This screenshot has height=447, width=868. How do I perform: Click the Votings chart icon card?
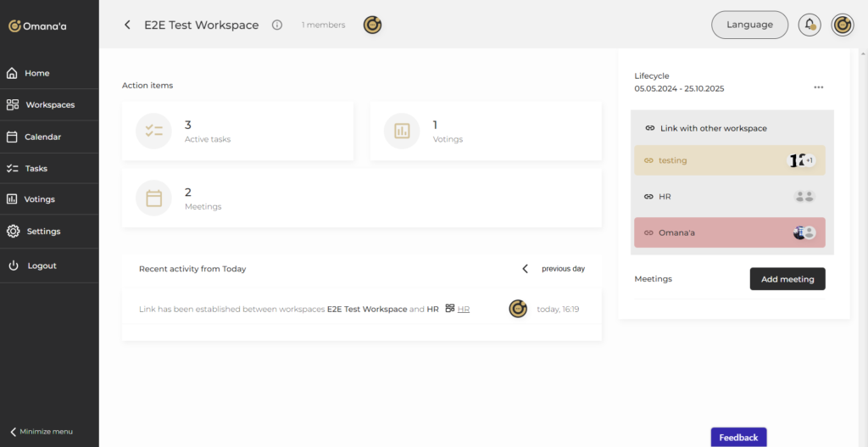402,131
